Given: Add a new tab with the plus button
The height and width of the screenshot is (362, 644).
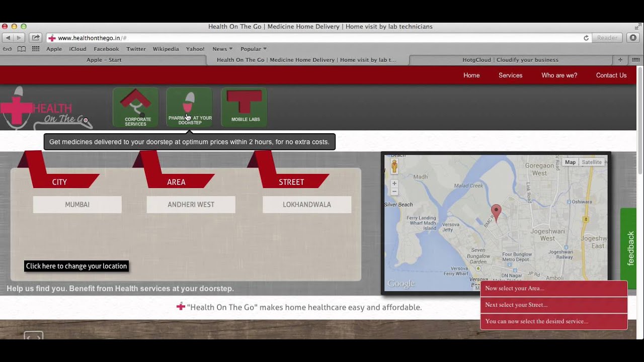Looking at the screenshot, I should [620, 60].
